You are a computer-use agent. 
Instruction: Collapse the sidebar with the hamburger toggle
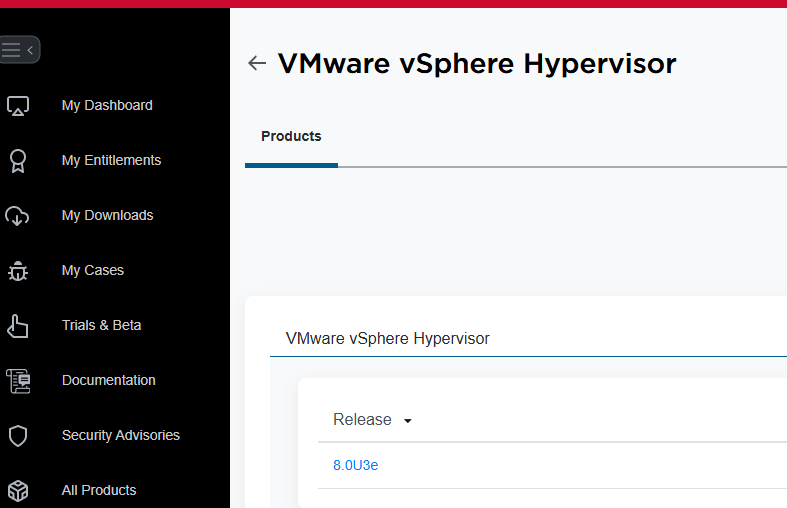coord(19,50)
